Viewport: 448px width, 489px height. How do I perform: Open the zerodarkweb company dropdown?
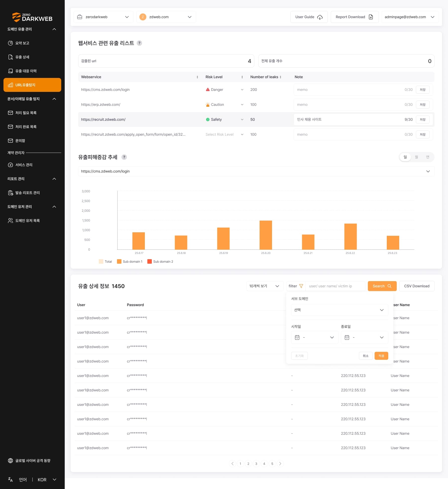tap(103, 17)
